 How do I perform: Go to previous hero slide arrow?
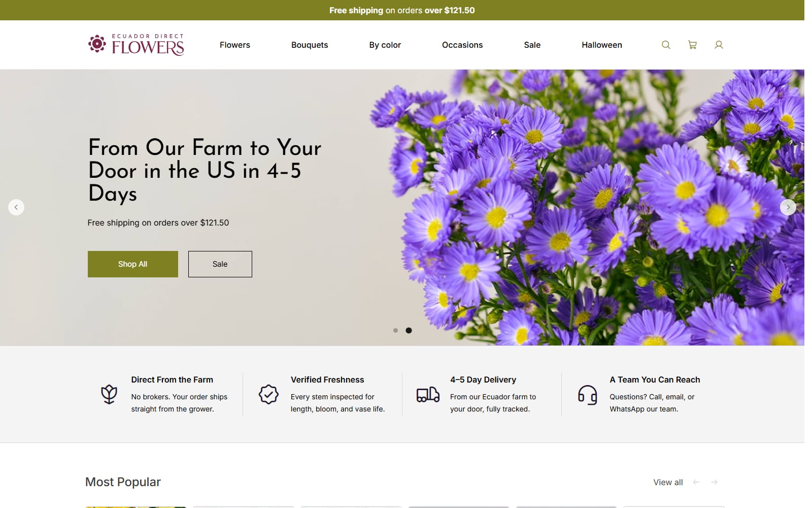point(16,207)
